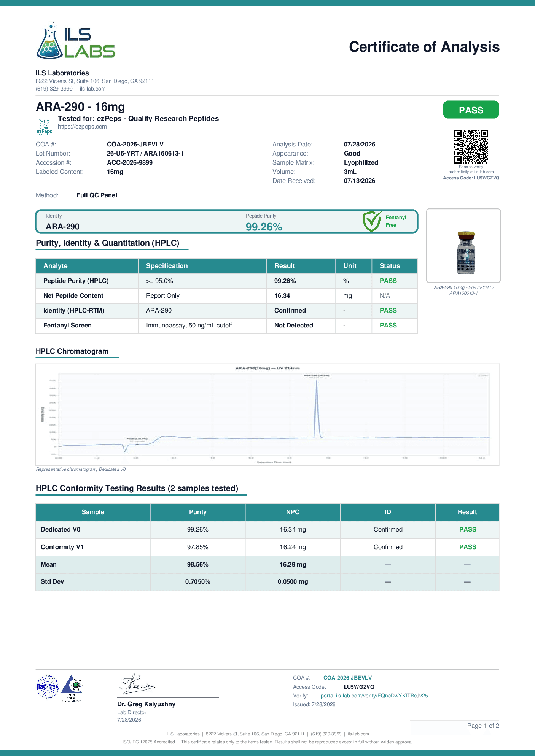
Task: Select the 'ARA-290 - 16mg' product heading
Action: [80, 107]
